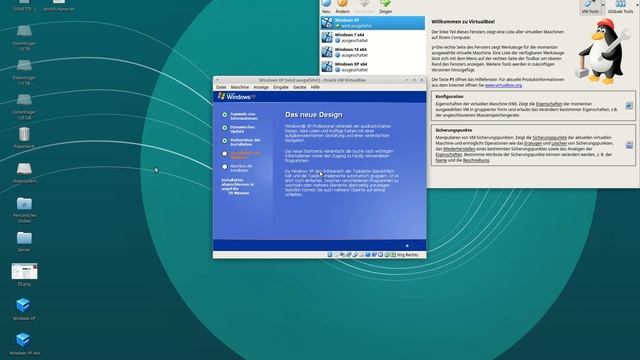Click the Löschen link in Sicherungspunkte
640x360 pixels.
[559, 143]
